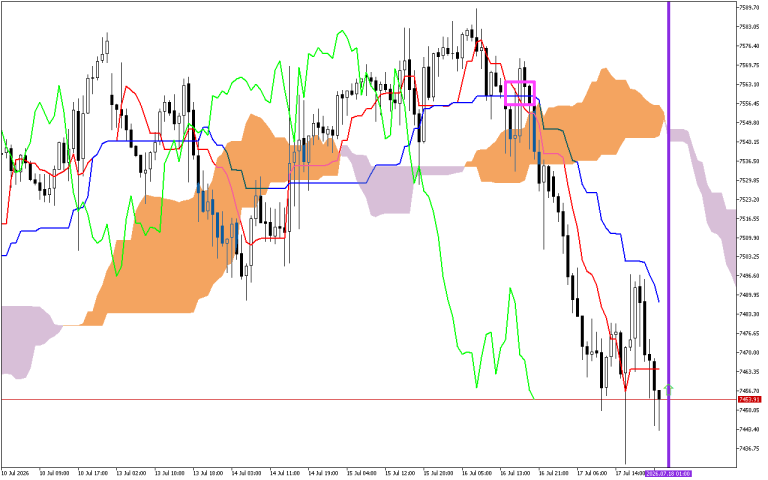Click the 7476.65 price axis label
The image size is (768, 480).
pos(749,333)
